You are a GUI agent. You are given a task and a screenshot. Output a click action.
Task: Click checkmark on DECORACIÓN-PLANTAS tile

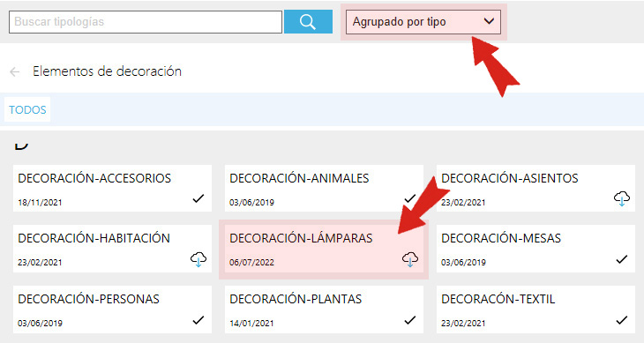[410, 320]
